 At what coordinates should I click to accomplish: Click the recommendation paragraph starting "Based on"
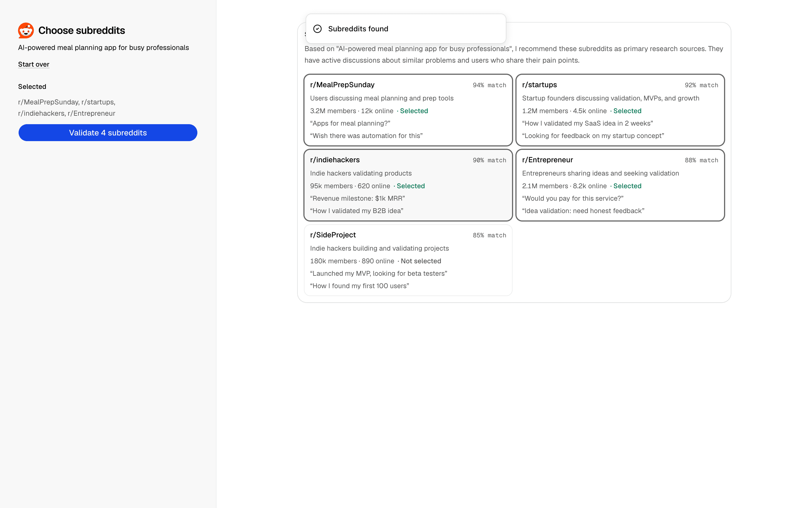point(514,54)
